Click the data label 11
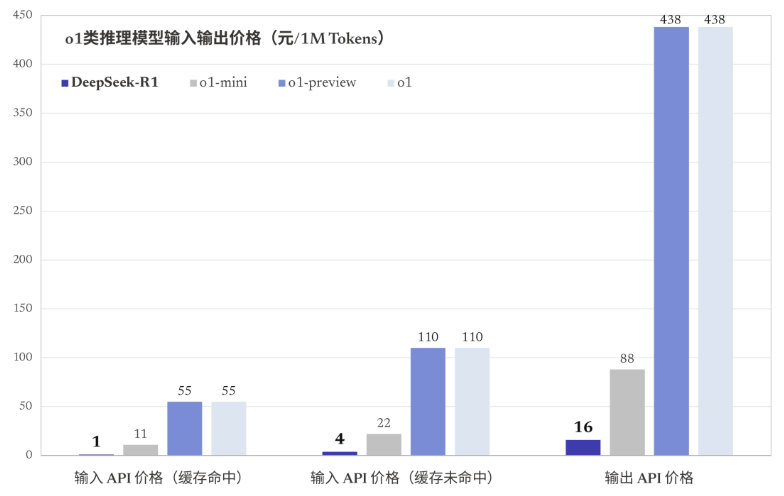This screenshot has width=784, height=496. tap(140, 434)
